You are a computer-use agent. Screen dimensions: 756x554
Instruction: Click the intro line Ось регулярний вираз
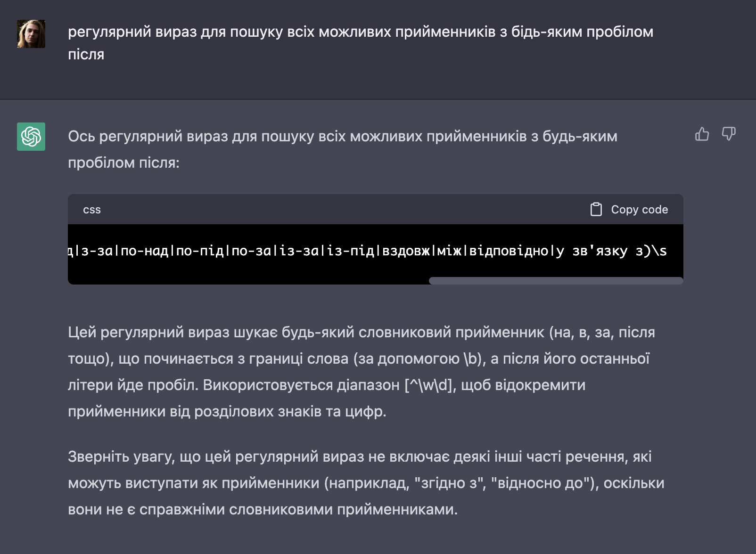click(343, 149)
